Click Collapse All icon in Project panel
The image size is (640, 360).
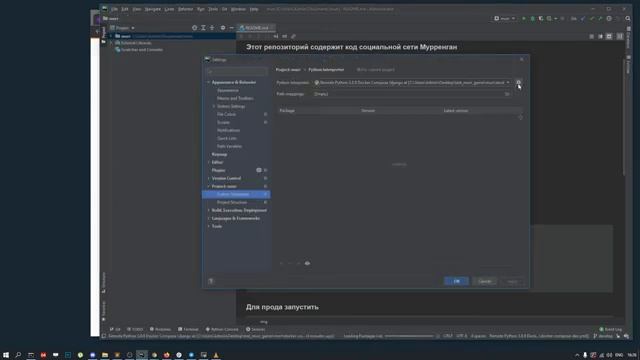pyautogui.click(x=212, y=28)
